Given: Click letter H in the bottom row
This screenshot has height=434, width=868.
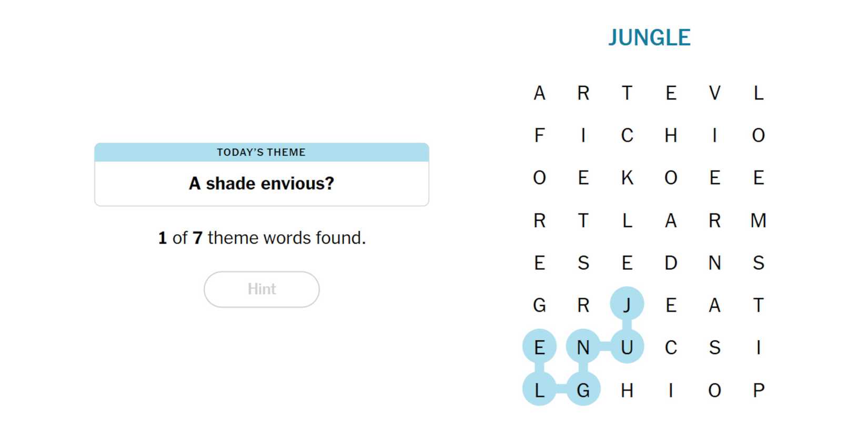Looking at the screenshot, I should pos(627,390).
